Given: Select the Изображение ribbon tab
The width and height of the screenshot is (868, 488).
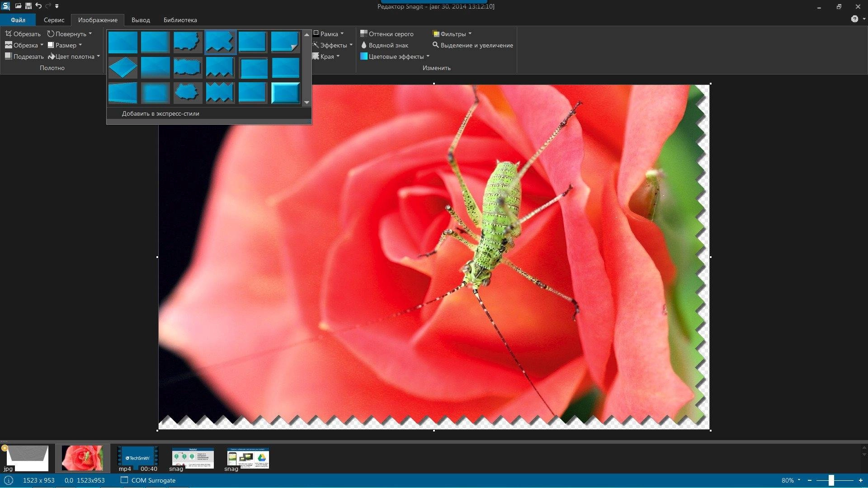Looking at the screenshot, I should 98,20.
